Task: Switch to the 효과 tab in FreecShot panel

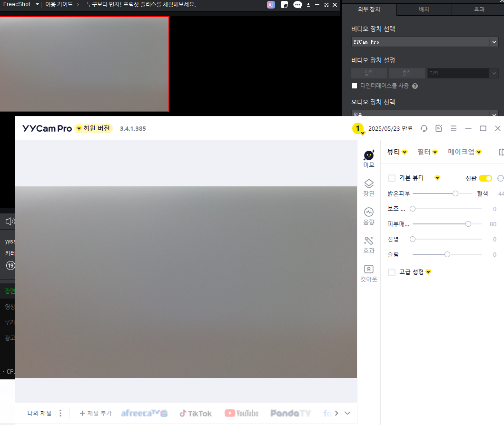Action: point(479,10)
